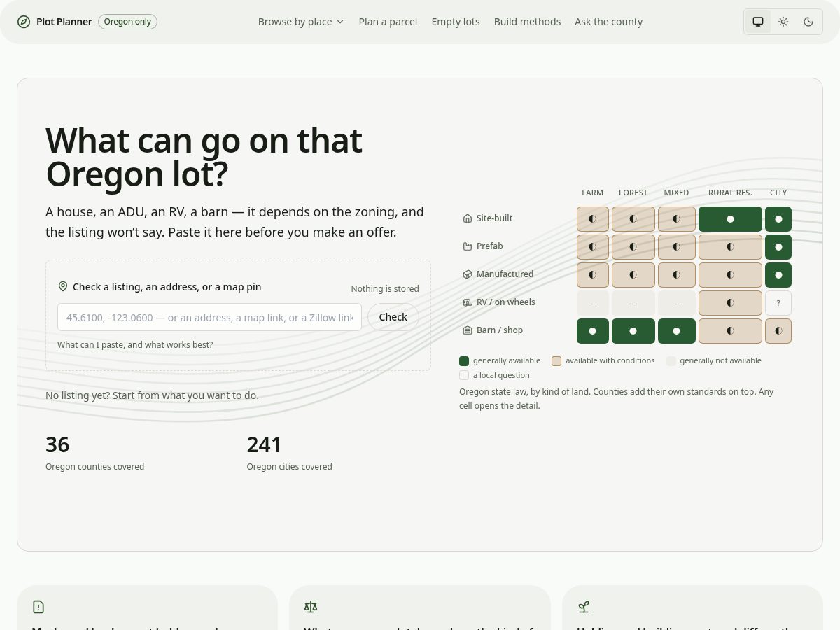Open Prefab on Farm cell

(593, 247)
